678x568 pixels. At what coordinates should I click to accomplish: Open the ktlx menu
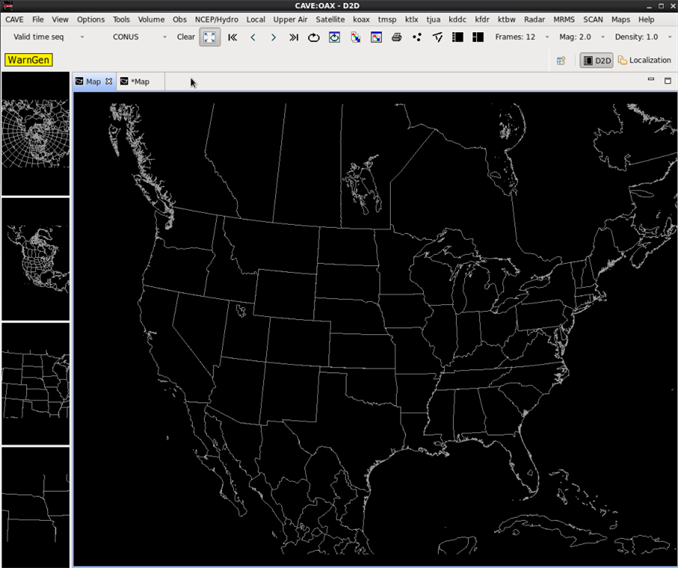pyautogui.click(x=412, y=19)
